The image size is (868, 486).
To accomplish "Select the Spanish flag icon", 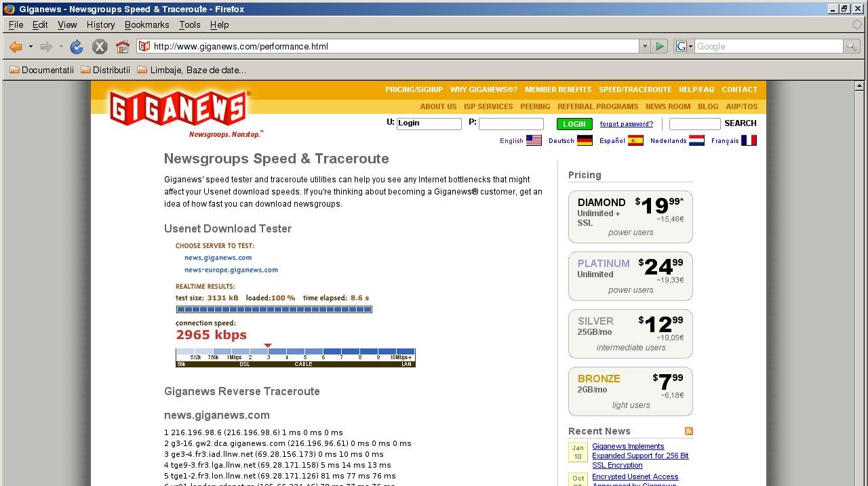I will (635, 140).
